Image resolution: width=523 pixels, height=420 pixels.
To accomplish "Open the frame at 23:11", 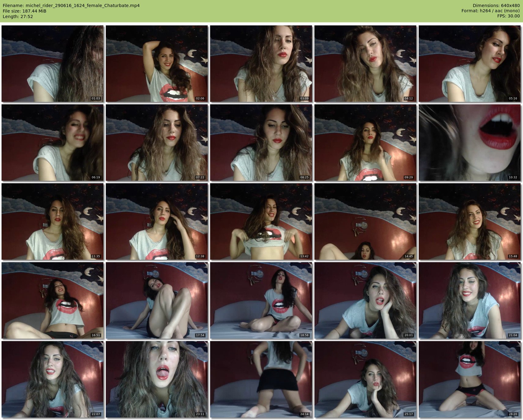I will point(157,379).
